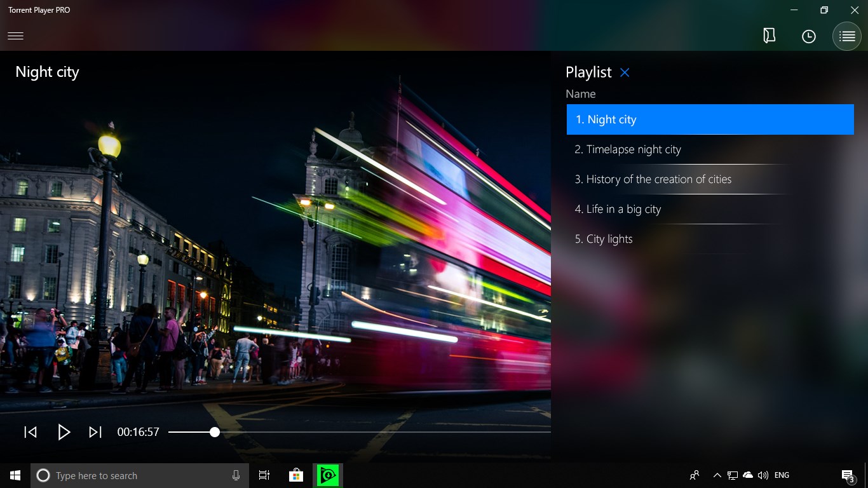Open the playlist list icon
Image resolution: width=868 pixels, height=488 pixels.
tap(846, 36)
